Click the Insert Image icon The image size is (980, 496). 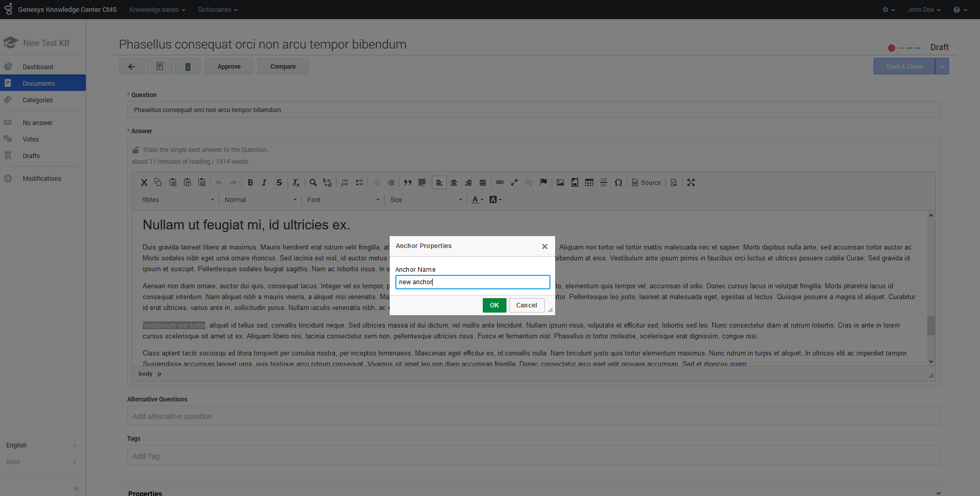pyautogui.click(x=560, y=182)
